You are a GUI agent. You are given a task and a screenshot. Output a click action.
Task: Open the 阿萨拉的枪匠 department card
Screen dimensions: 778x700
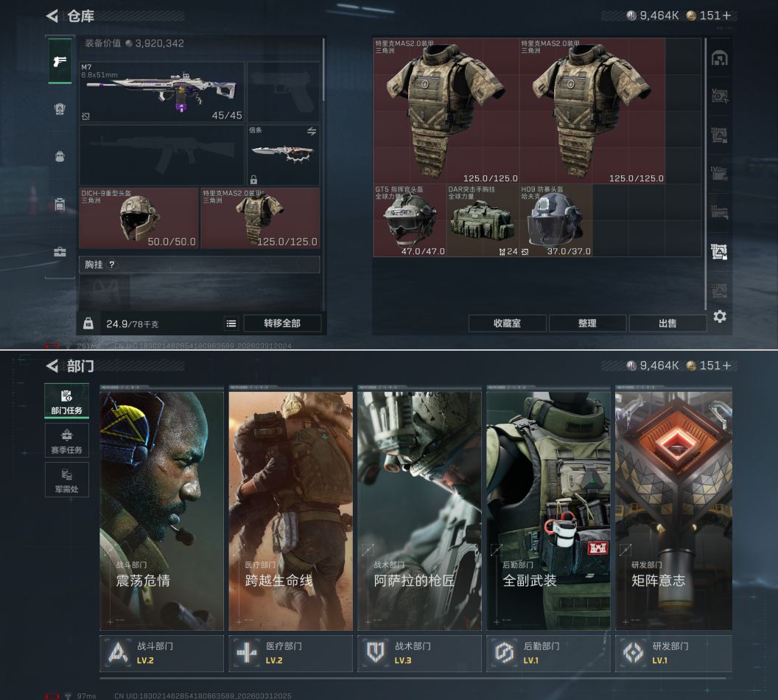point(419,510)
